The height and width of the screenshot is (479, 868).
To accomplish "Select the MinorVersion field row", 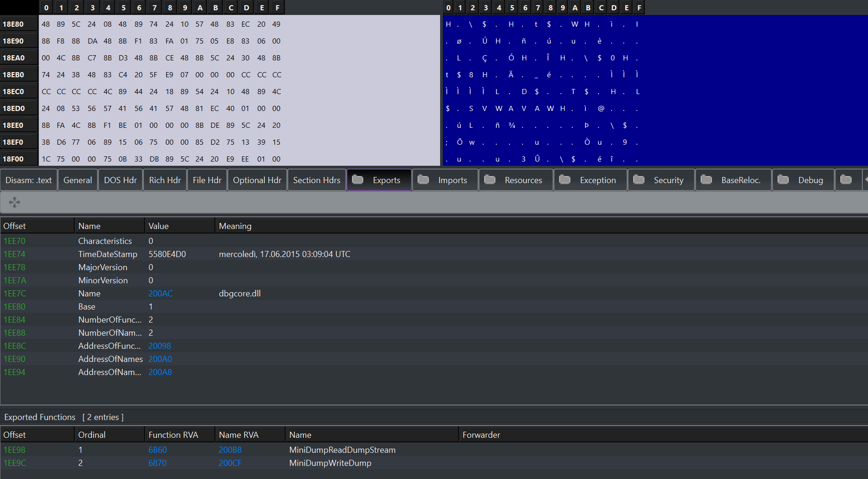I will (x=434, y=280).
